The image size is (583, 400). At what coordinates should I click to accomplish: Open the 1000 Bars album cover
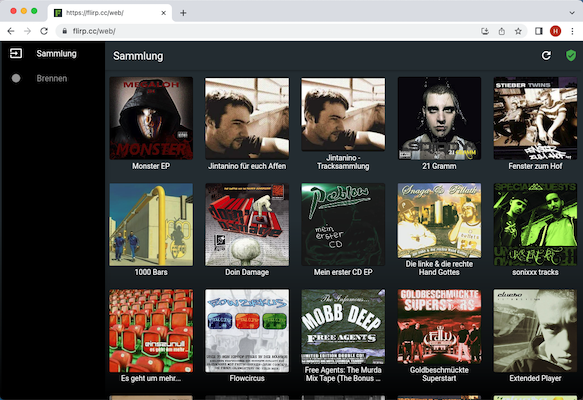coord(151,225)
